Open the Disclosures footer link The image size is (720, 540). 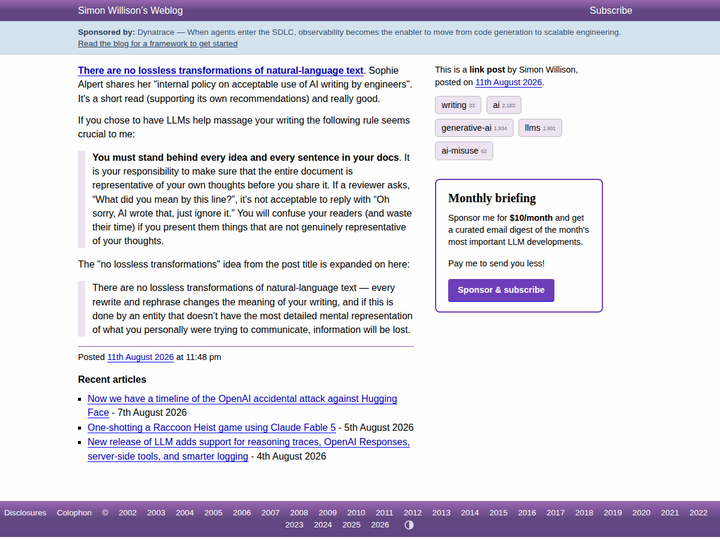click(25, 513)
